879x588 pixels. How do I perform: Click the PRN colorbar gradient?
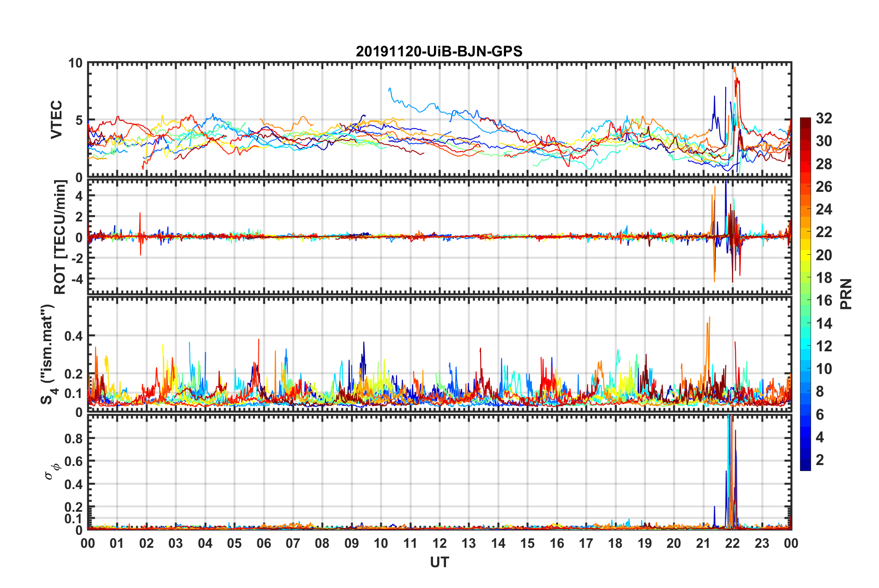(806, 294)
